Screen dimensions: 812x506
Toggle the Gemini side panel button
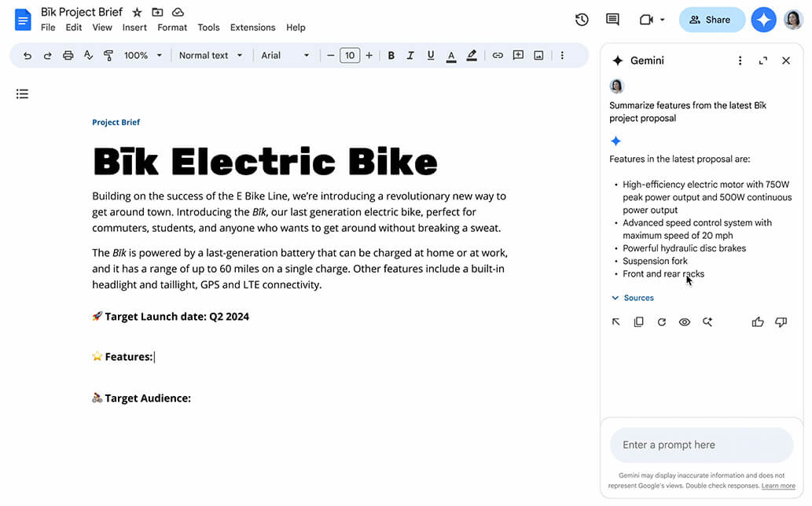pyautogui.click(x=764, y=20)
